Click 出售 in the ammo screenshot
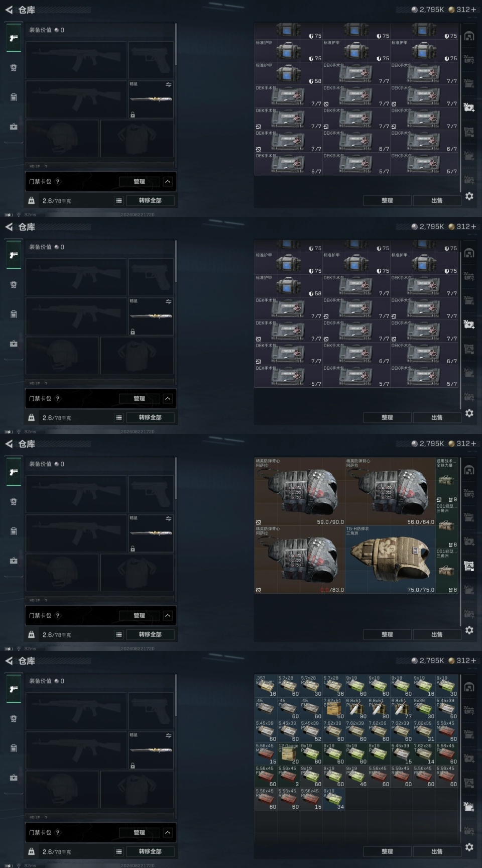 pos(437,851)
